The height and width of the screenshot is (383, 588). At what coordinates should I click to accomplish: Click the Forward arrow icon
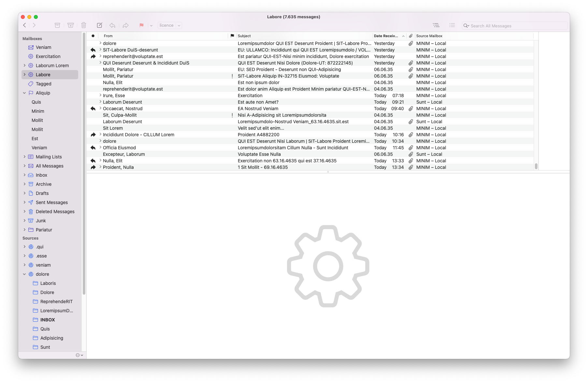(125, 25)
